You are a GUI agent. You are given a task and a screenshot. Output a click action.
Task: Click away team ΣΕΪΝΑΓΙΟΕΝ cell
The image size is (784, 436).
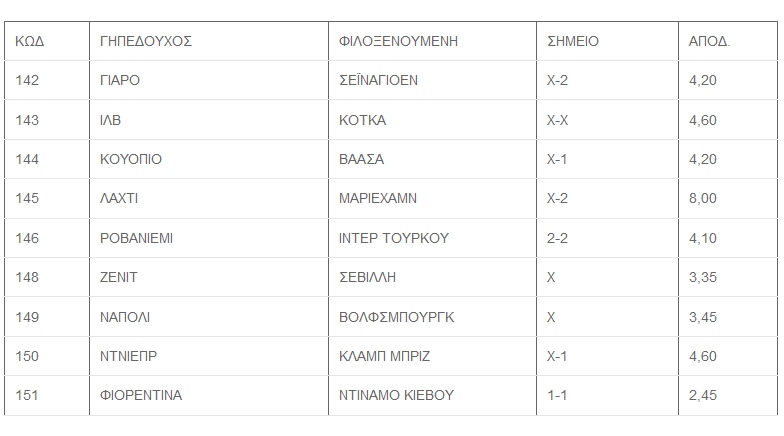click(379, 81)
